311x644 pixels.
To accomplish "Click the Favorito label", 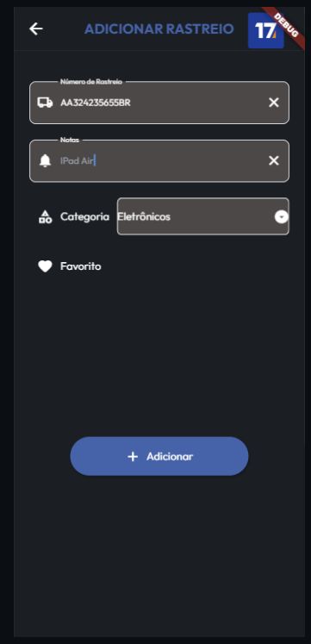I will click(x=81, y=266).
